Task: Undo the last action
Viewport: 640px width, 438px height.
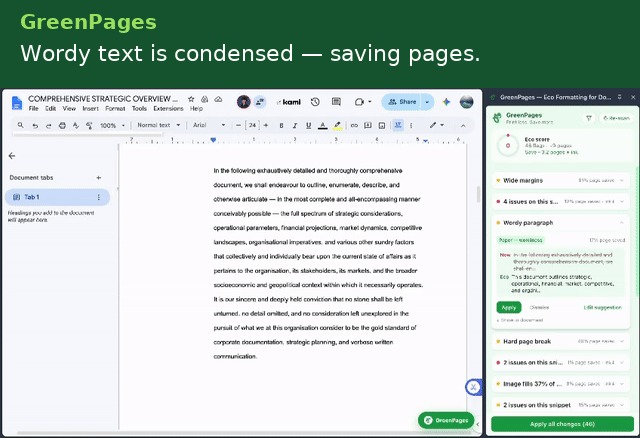Action: click(x=35, y=126)
